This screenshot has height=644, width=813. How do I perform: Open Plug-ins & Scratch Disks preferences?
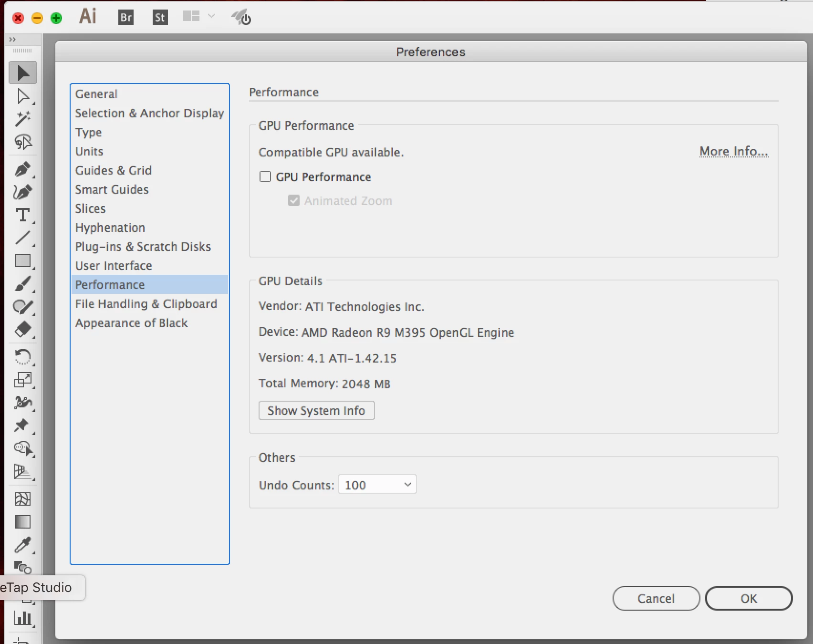pyautogui.click(x=150, y=247)
